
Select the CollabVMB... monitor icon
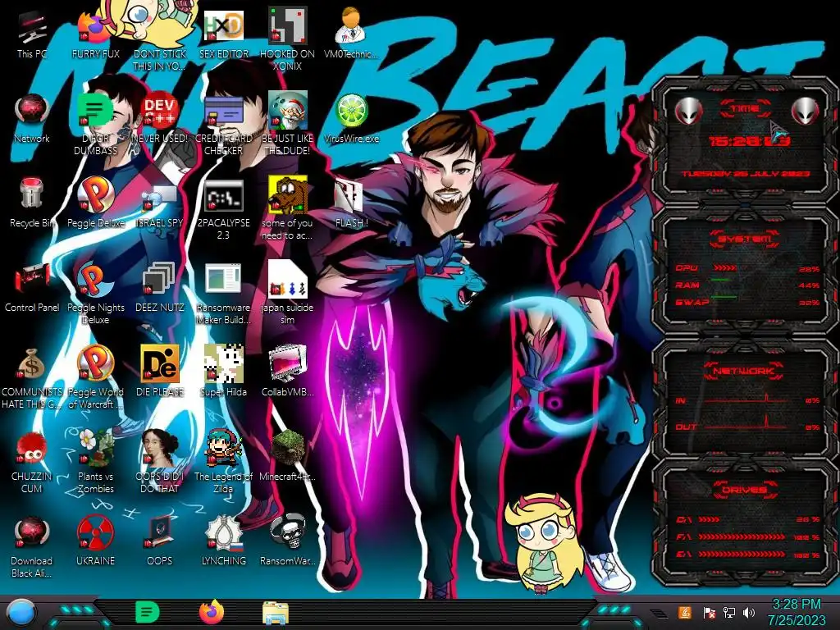click(x=288, y=372)
